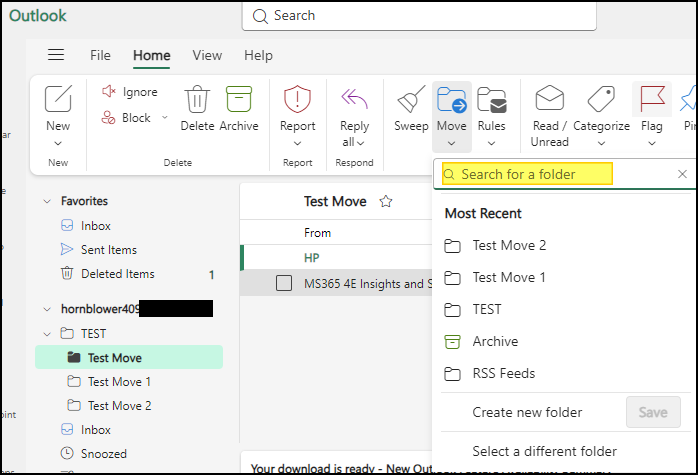Clear the folder search with X icon

click(682, 174)
